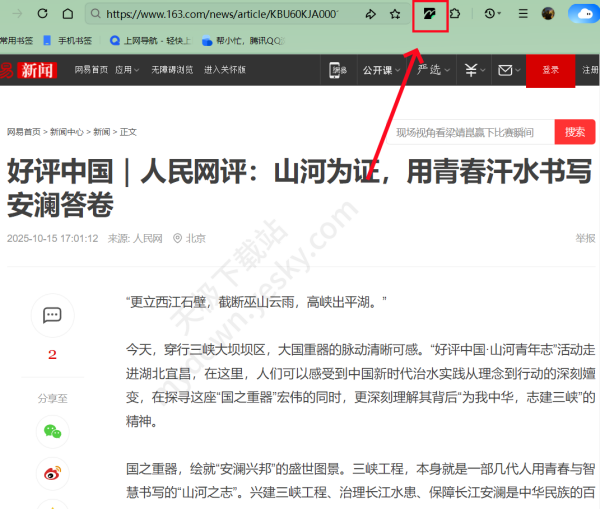Expand the 公开课 dropdown menu
Screen dimensions: 600x509
pos(381,70)
